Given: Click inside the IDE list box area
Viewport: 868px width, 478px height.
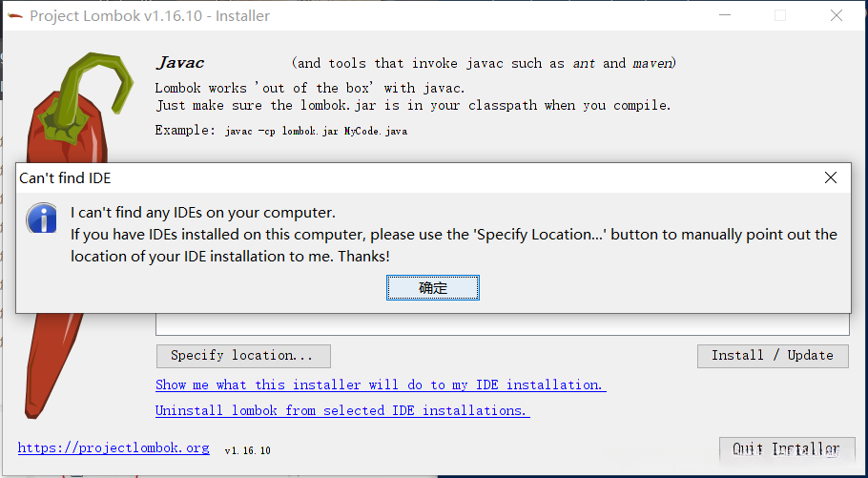Looking at the screenshot, I should (502, 324).
